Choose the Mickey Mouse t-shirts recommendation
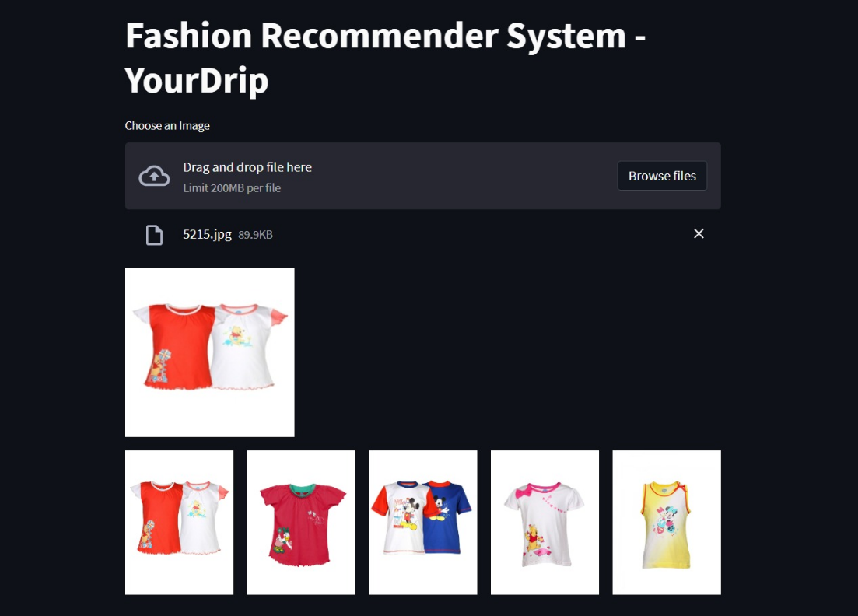Viewport: 858px width, 616px height. 423,523
